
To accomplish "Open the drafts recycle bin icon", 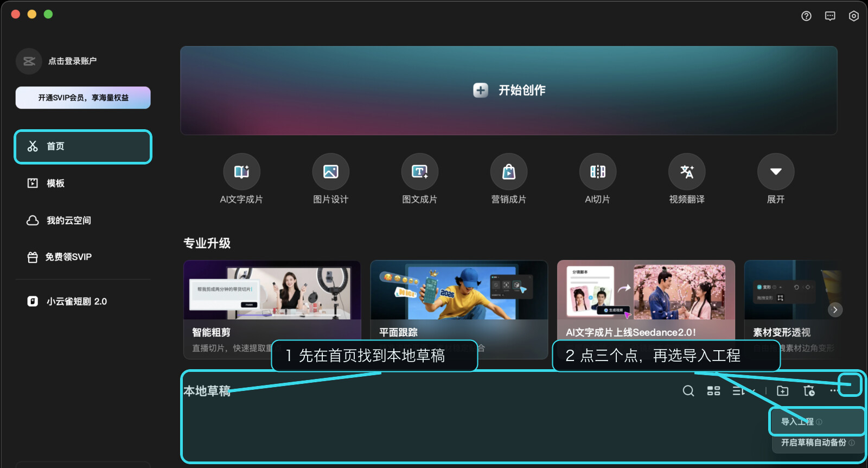I will tap(809, 391).
